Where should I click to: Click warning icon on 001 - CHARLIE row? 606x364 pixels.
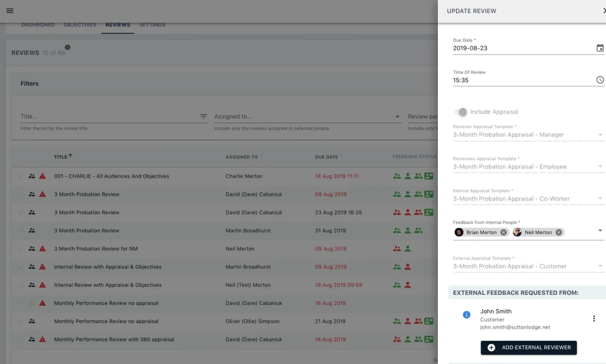42,176
